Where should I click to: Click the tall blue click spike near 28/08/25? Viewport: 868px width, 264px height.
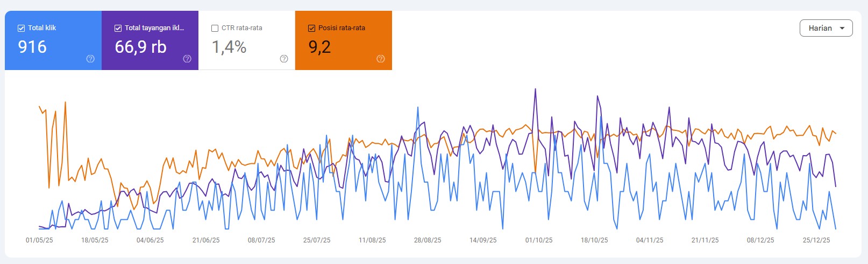(418, 108)
